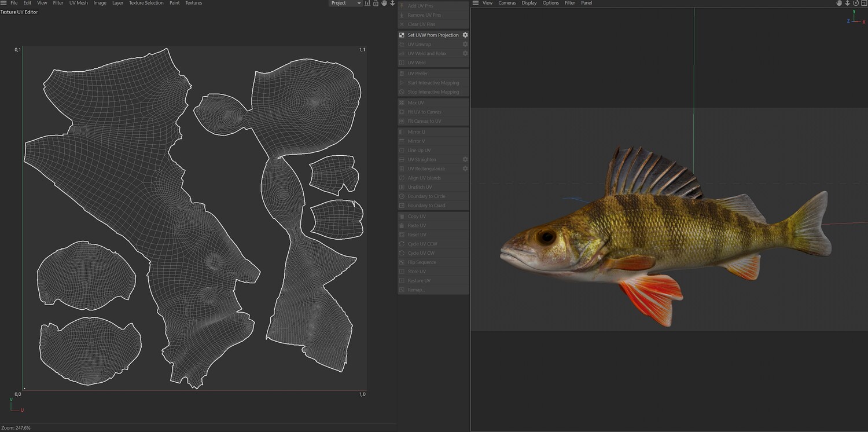Click the UV Weld and Relax icon
This screenshot has width=868, height=432.
coord(402,54)
